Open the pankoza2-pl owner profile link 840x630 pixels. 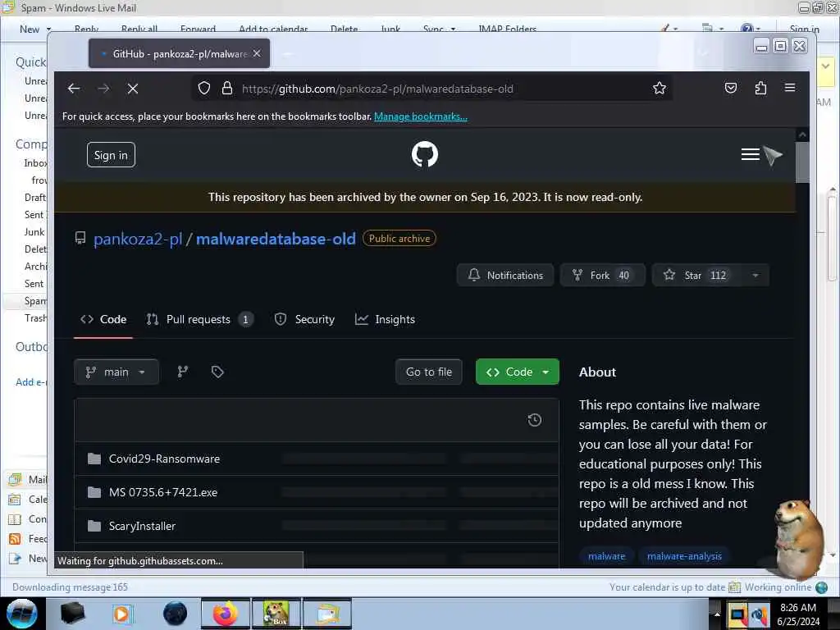click(x=138, y=239)
